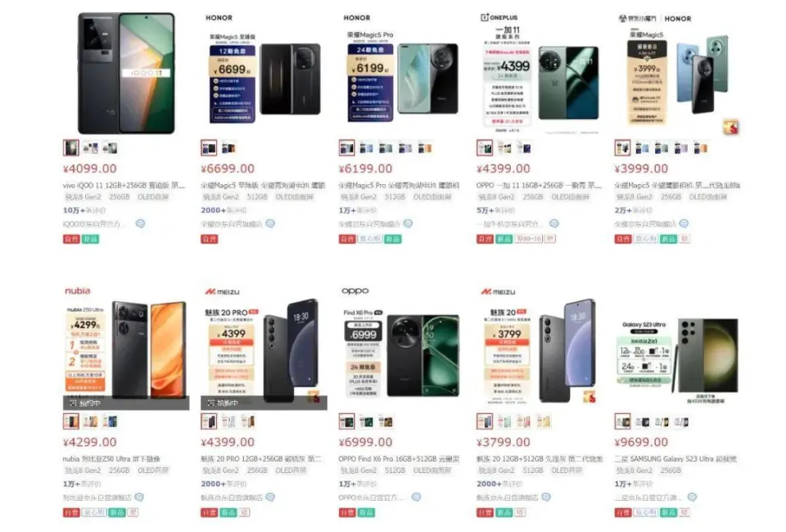
Task: Click the chat icon under the ¥3999 Honor Magic5 listing
Action: pos(684,223)
